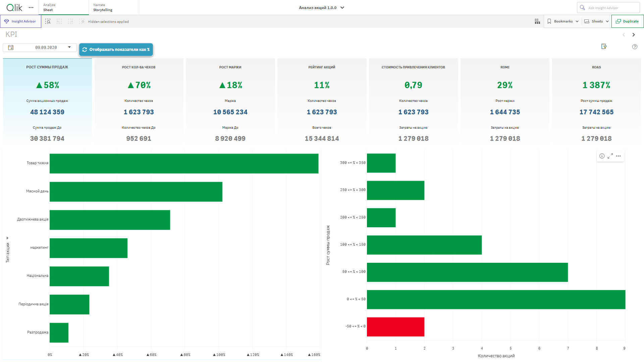
Task: Click the selections tool grid icon
Action: click(537, 21)
